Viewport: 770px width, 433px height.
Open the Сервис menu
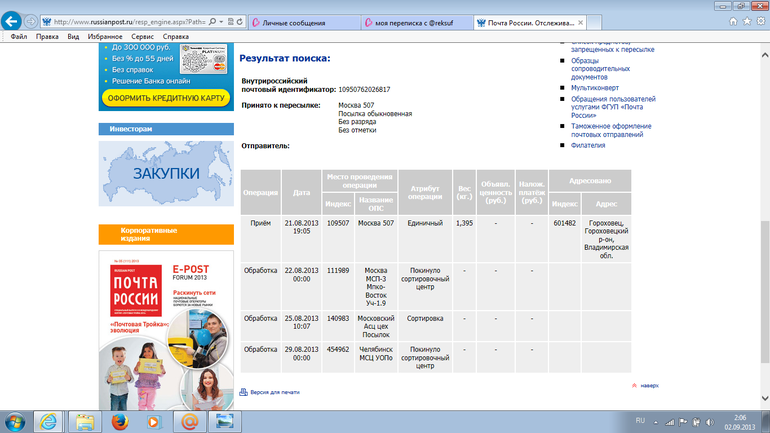142,37
